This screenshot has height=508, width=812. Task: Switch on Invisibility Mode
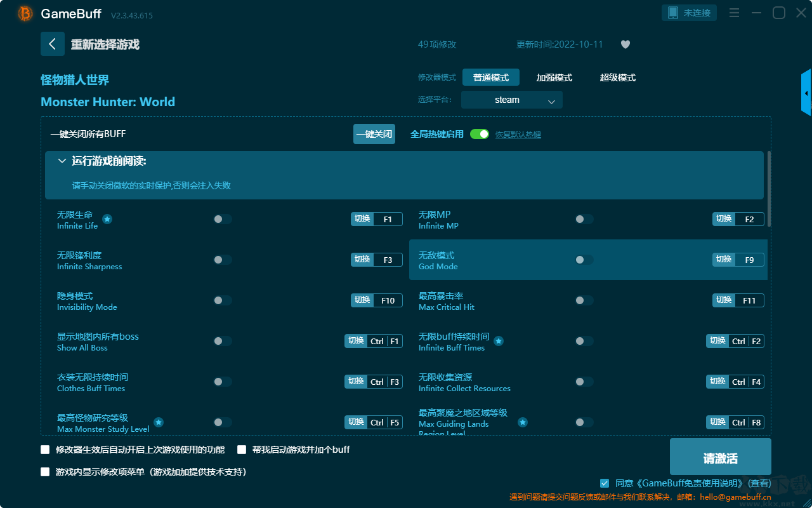223,300
